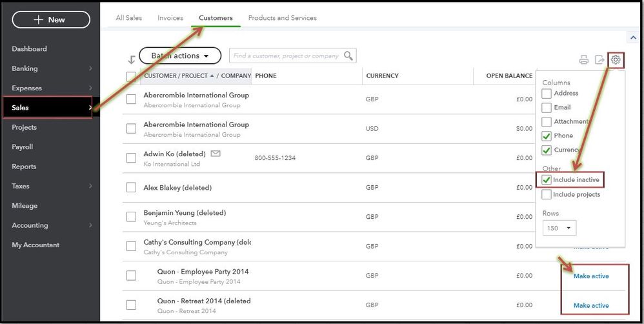The width and height of the screenshot is (644, 324).
Task: Click the export to Excel icon
Action: click(599, 60)
